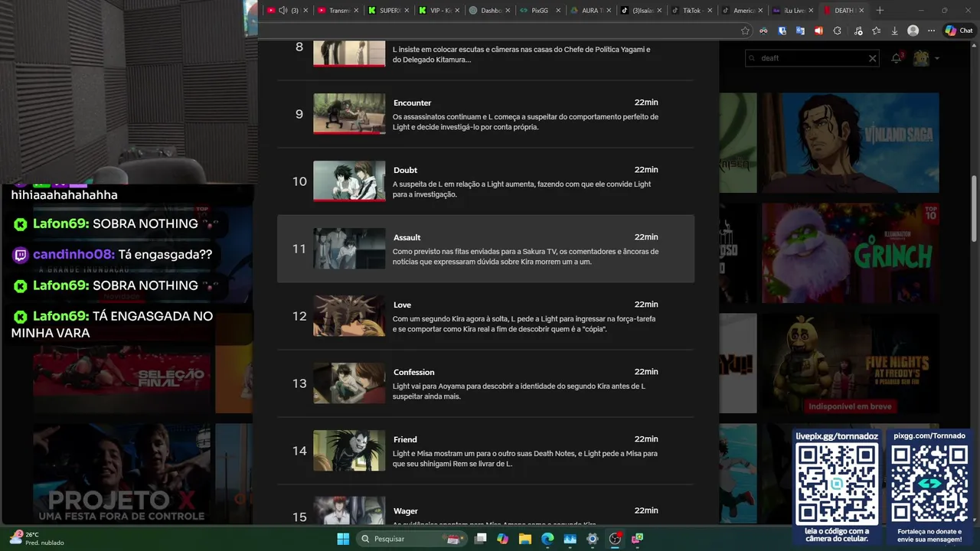980x551 pixels.
Task: Clear the search field with X
Action: (x=872, y=58)
